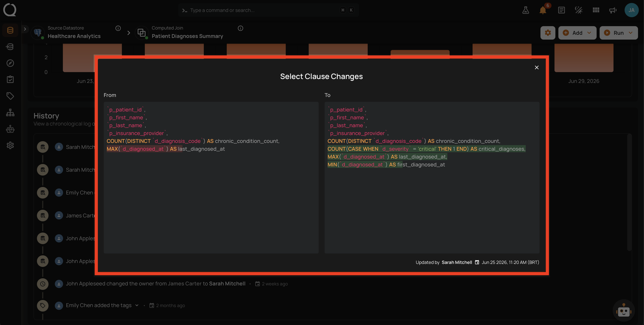Open the datastores icon in the sidebar
Image resolution: width=644 pixels, height=325 pixels.
click(x=10, y=30)
